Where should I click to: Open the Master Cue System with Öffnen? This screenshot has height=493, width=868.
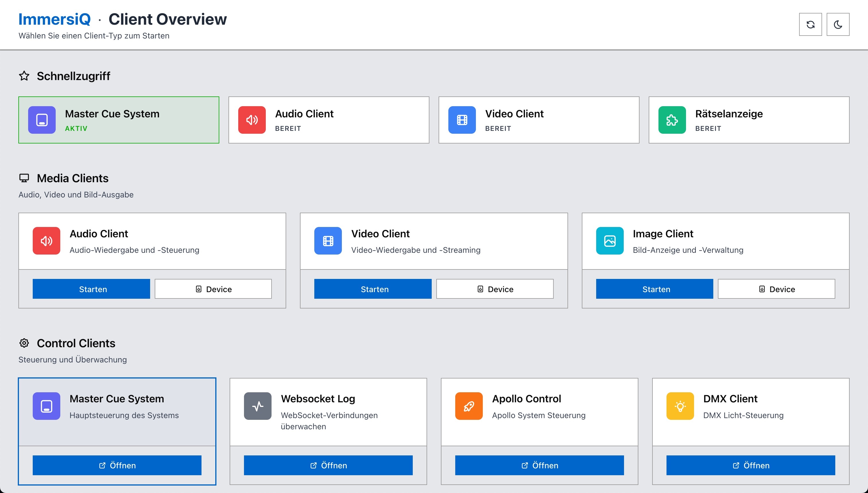coord(117,465)
